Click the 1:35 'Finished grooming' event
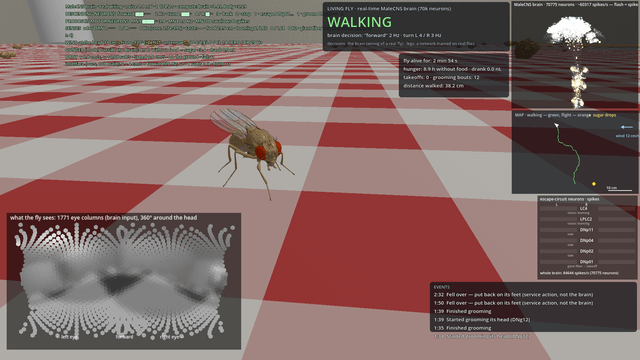The image size is (640, 360). [x=462, y=328]
